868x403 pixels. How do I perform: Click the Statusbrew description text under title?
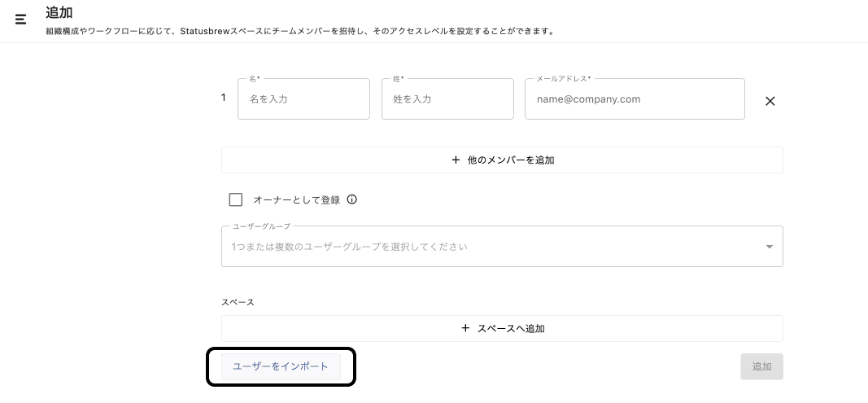tap(300, 32)
